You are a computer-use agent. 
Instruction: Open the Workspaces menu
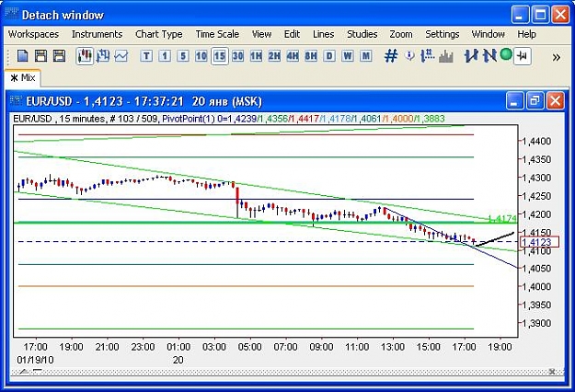pyautogui.click(x=33, y=34)
